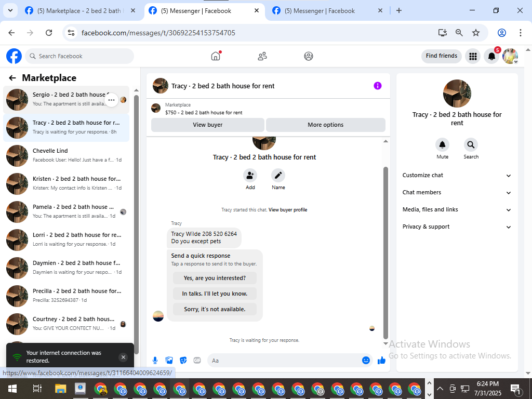
Task: Expand Chat members section
Action: pos(457,192)
